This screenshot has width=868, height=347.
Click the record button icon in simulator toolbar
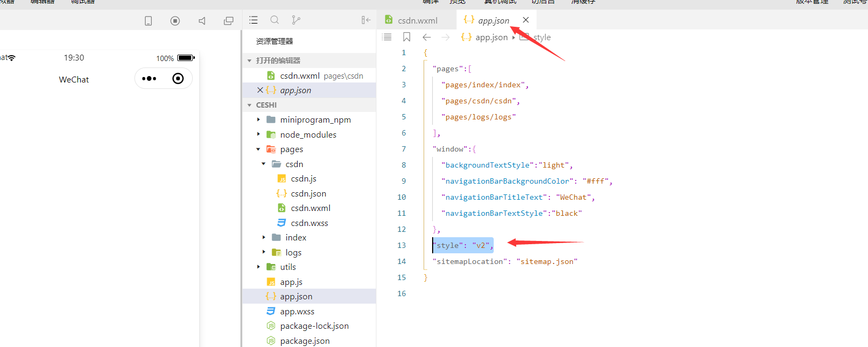175,21
